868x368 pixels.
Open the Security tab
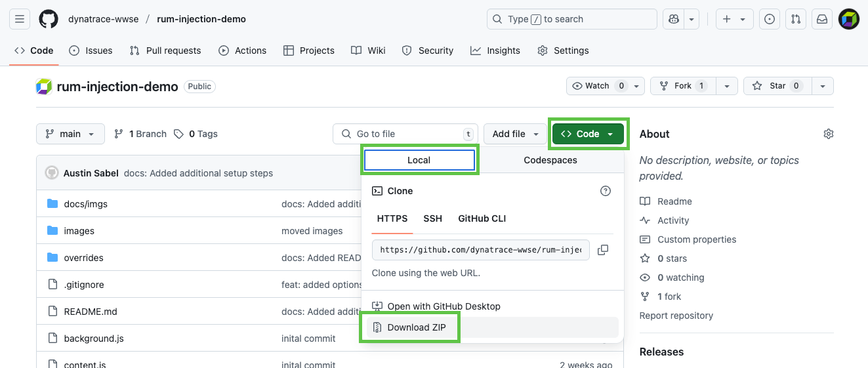pyautogui.click(x=428, y=51)
